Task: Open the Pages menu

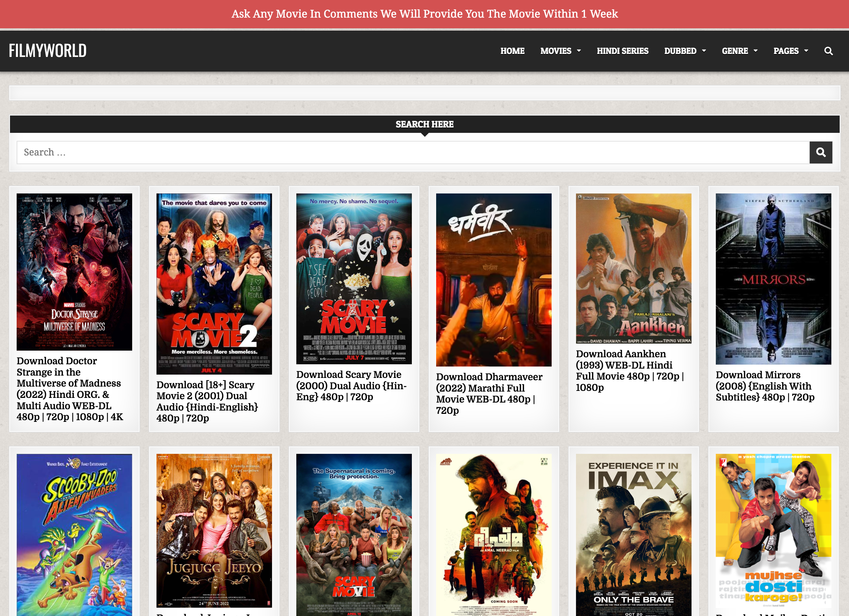Action: (x=786, y=51)
